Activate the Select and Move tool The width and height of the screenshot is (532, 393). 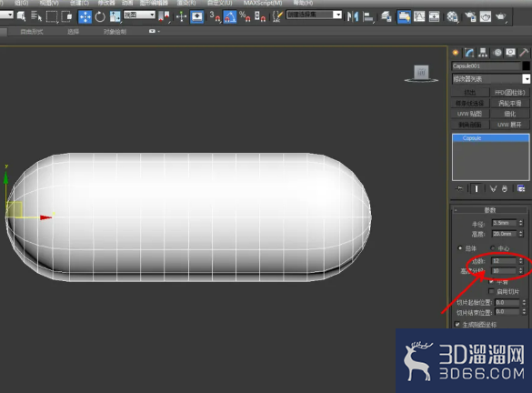click(x=85, y=16)
